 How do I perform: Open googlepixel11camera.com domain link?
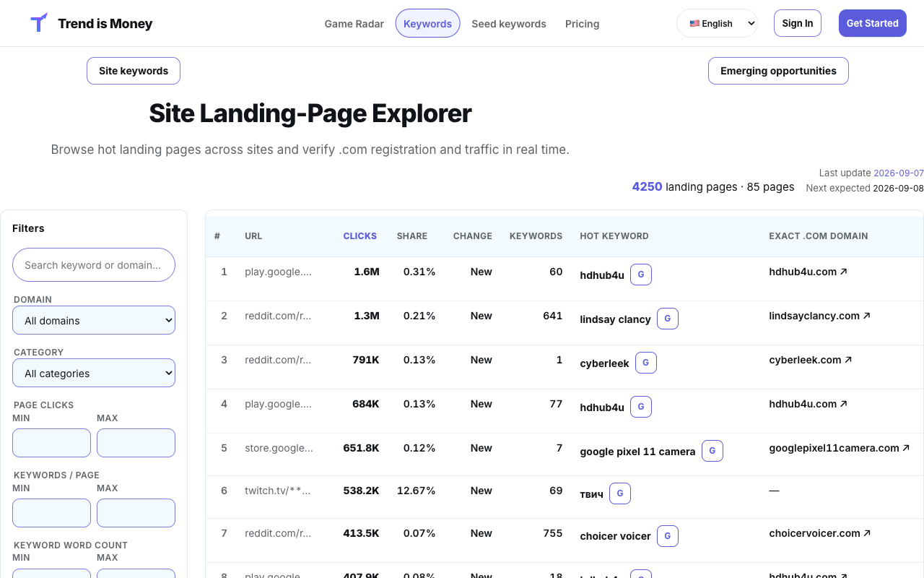tap(840, 448)
